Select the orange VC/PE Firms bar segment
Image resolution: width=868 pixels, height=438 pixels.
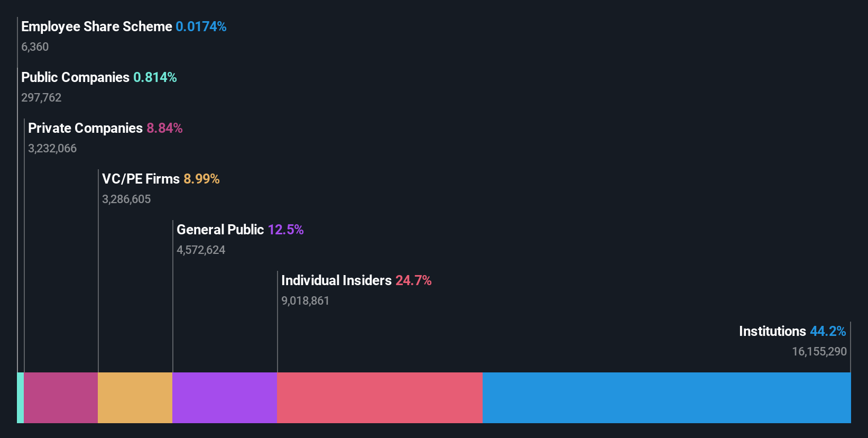[135, 398]
